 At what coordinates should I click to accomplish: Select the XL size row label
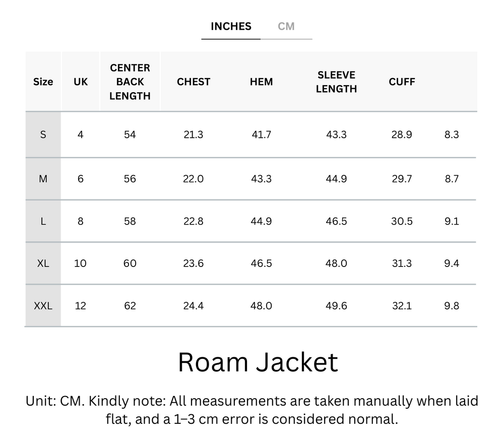pos(43,263)
